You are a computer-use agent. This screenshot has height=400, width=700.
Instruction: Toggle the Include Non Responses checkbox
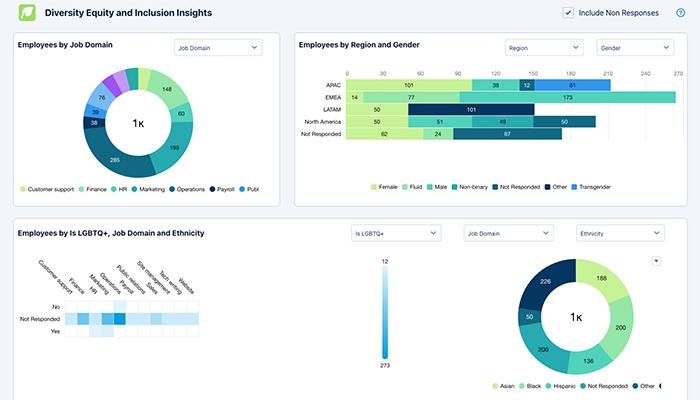coord(568,12)
